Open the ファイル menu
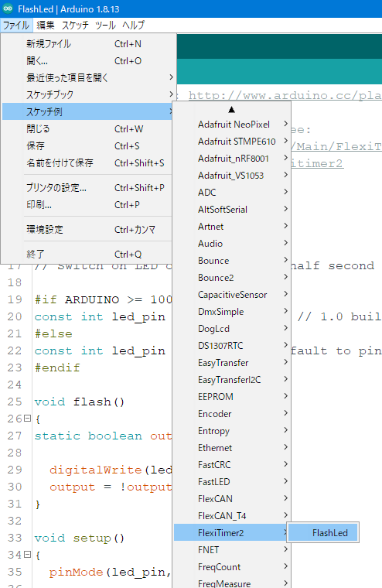Screen dimensions: 382x588 click(15, 25)
